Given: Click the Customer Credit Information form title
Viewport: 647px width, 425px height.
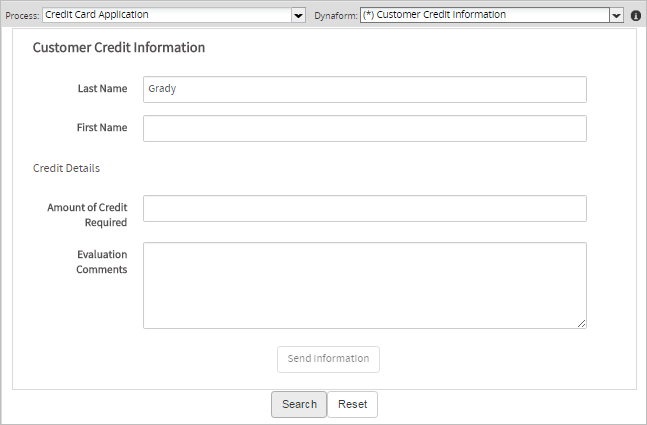Looking at the screenshot, I should pos(119,48).
